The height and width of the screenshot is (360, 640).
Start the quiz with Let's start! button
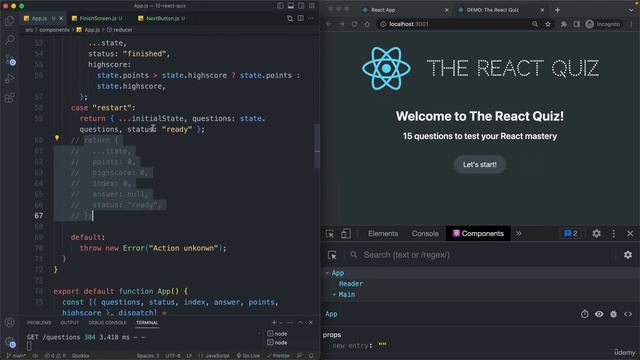(x=480, y=164)
